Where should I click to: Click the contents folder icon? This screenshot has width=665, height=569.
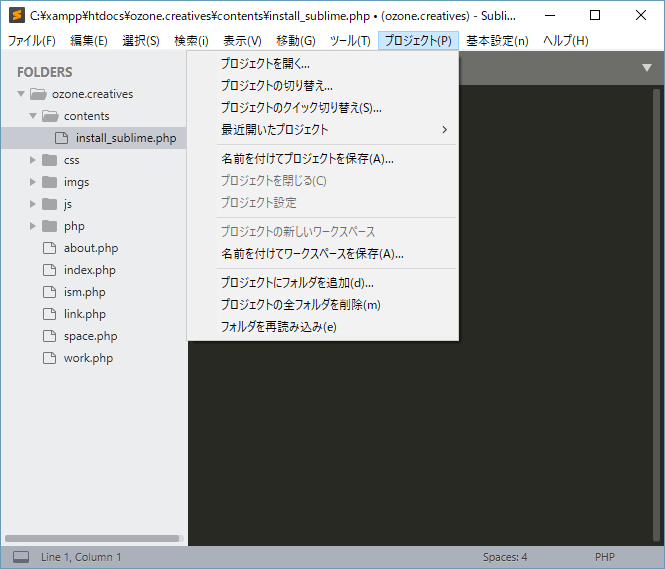coord(50,116)
